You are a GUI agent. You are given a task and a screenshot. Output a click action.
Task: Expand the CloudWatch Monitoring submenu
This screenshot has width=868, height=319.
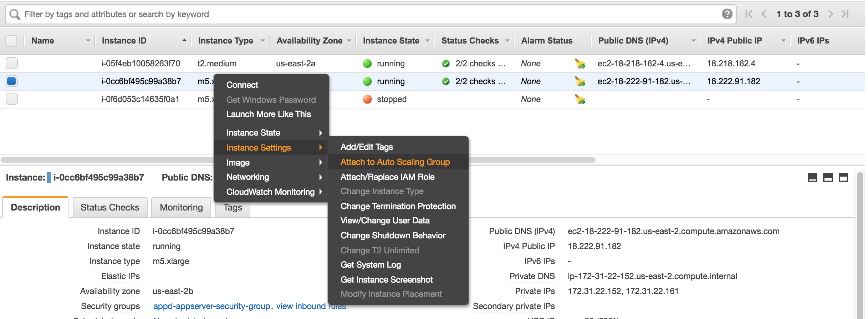coord(271,192)
